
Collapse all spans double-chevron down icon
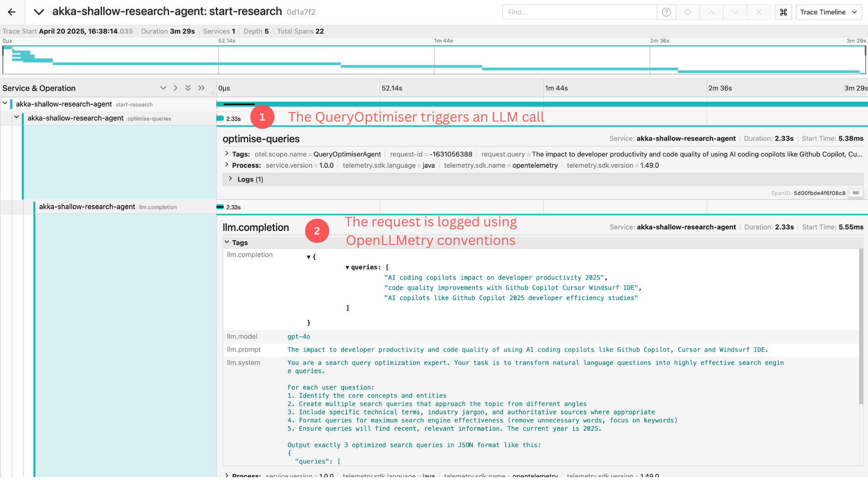tap(188, 88)
